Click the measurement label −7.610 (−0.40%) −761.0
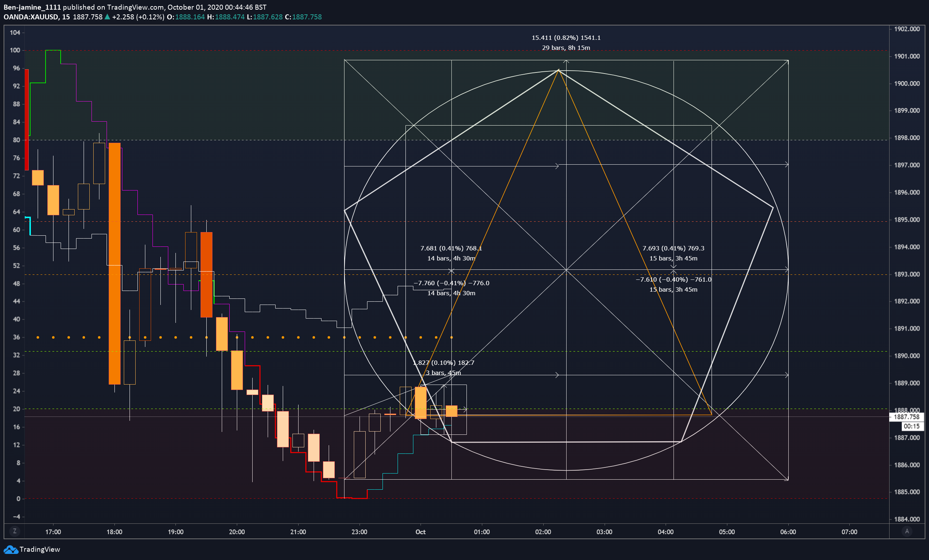 674,279
